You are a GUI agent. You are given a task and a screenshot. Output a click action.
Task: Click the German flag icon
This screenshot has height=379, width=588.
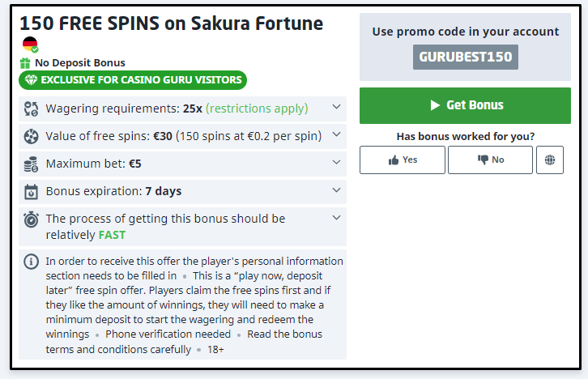[x=30, y=45]
